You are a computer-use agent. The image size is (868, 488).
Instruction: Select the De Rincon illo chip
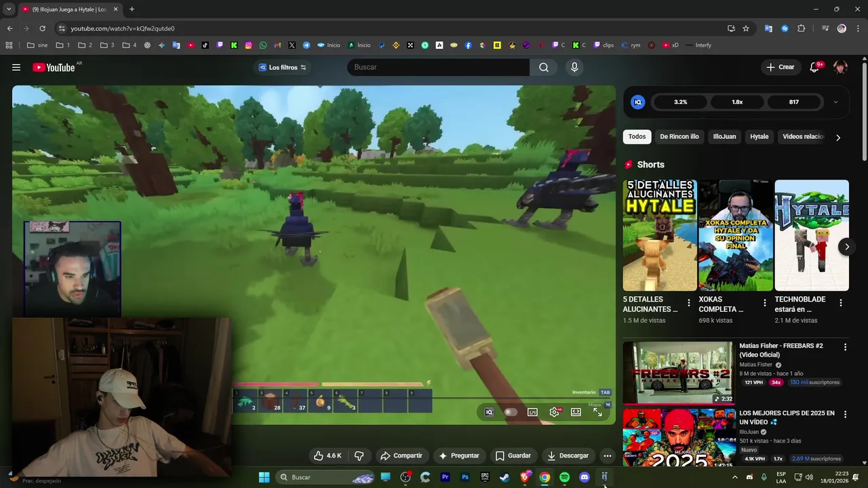coord(679,137)
